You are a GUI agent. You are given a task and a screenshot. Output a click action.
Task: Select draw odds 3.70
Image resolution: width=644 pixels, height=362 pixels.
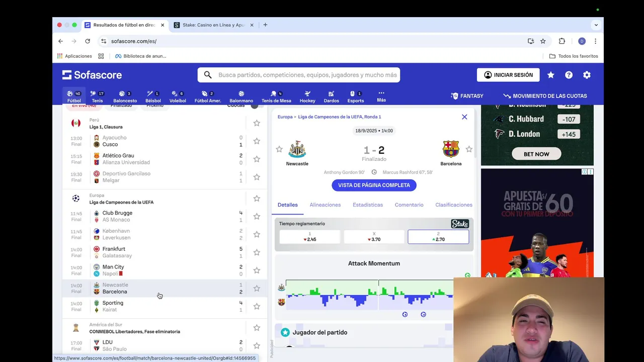click(374, 237)
